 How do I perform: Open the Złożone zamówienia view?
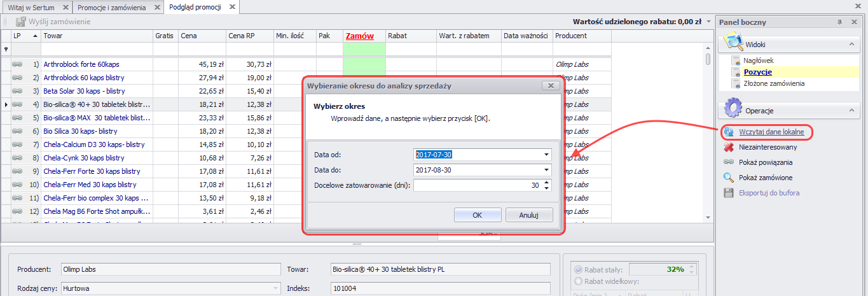point(774,83)
